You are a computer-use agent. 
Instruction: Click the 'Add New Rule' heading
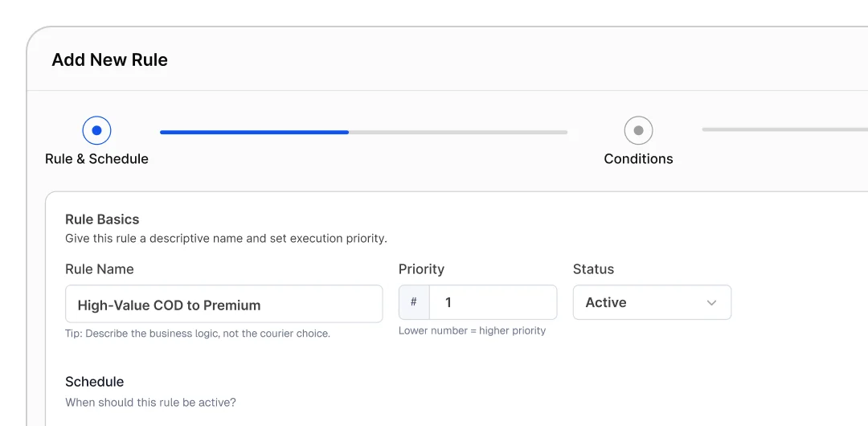109,59
